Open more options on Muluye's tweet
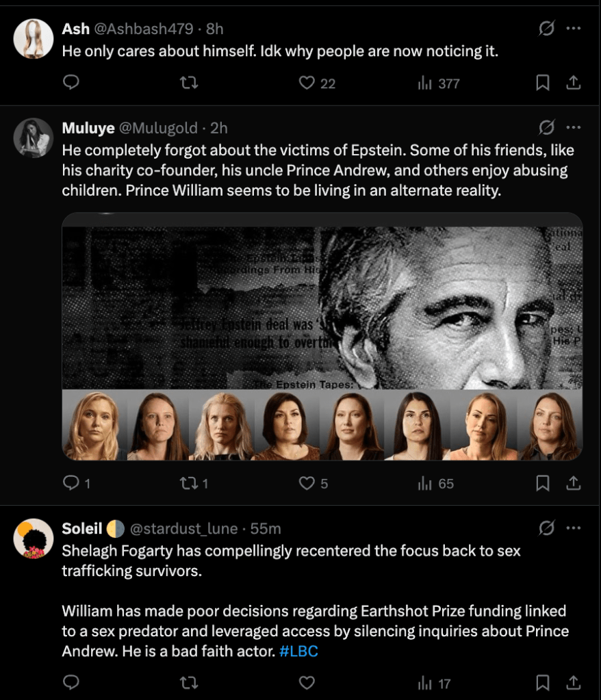This screenshot has width=601, height=700. (x=574, y=127)
